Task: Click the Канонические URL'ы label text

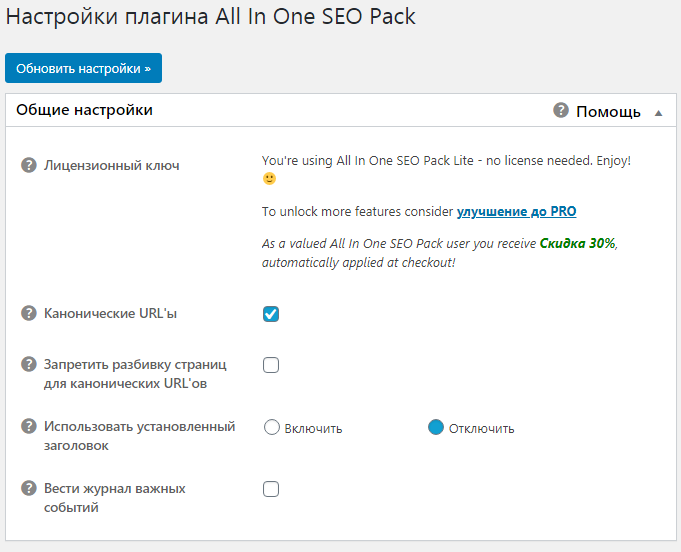Action: coord(110,314)
